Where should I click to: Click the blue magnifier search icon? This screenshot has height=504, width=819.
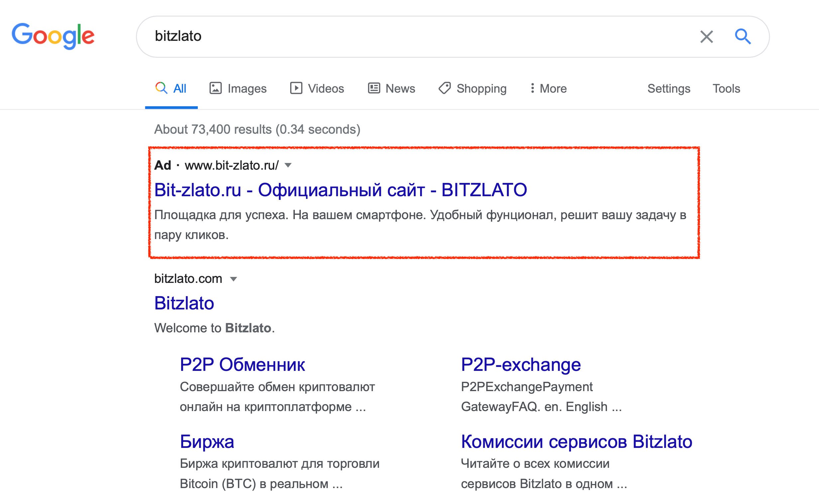(743, 36)
